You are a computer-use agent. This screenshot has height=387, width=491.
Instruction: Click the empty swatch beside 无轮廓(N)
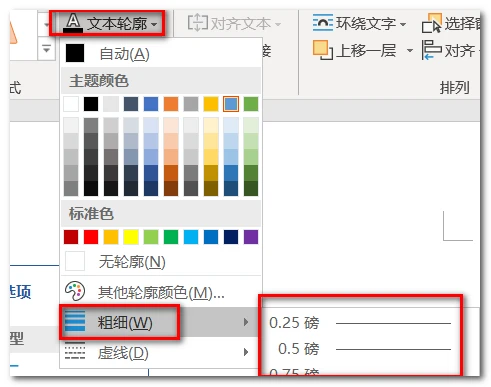[x=75, y=261]
